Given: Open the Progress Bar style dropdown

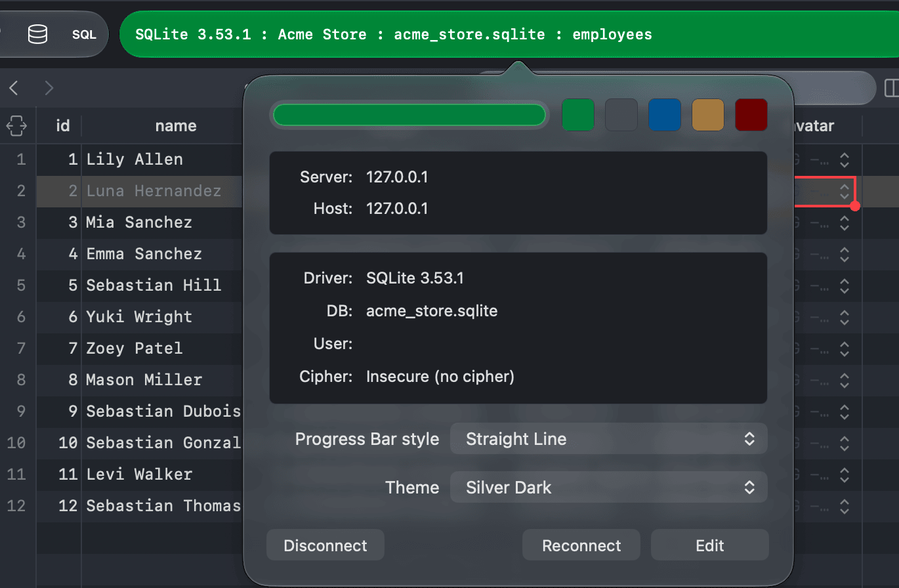Looking at the screenshot, I should click(x=608, y=439).
